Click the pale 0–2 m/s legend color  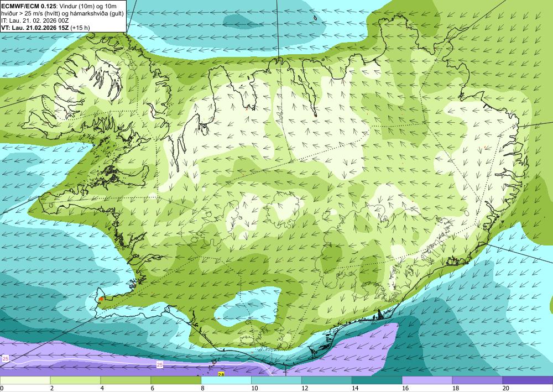point(25,380)
